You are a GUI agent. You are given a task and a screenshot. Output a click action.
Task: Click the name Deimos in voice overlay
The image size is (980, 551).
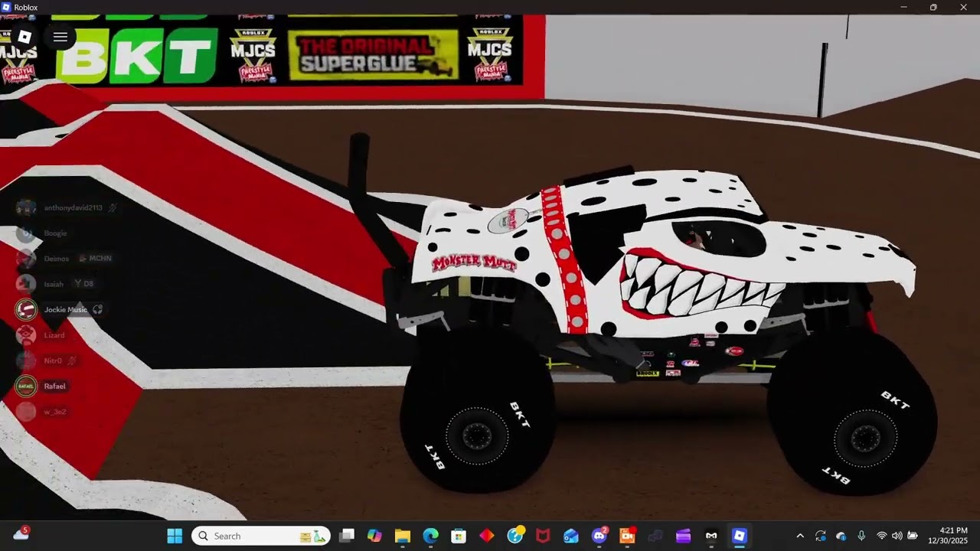[x=57, y=259]
